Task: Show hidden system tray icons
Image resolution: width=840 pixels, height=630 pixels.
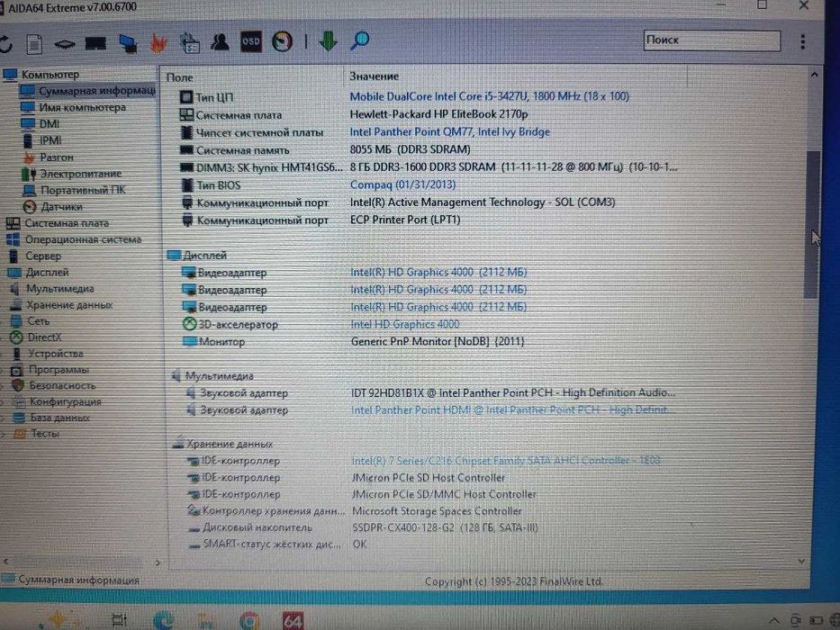Action: (774, 620)
